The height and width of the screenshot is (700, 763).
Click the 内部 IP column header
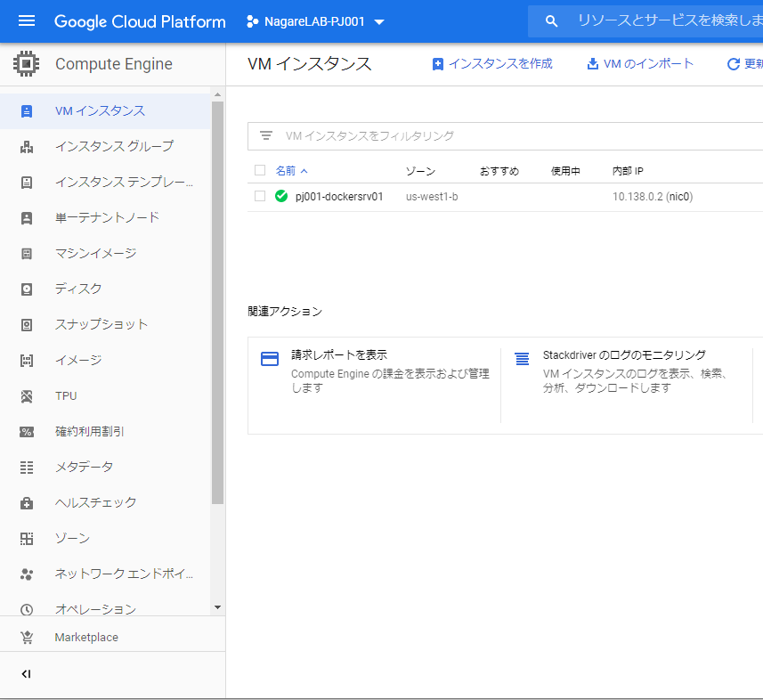(x=628, y=171)
